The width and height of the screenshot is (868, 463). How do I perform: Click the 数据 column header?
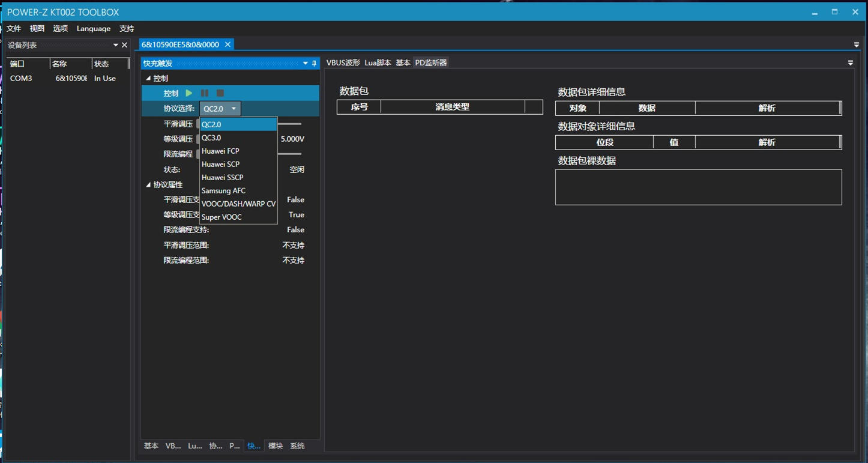pos(647,108)
